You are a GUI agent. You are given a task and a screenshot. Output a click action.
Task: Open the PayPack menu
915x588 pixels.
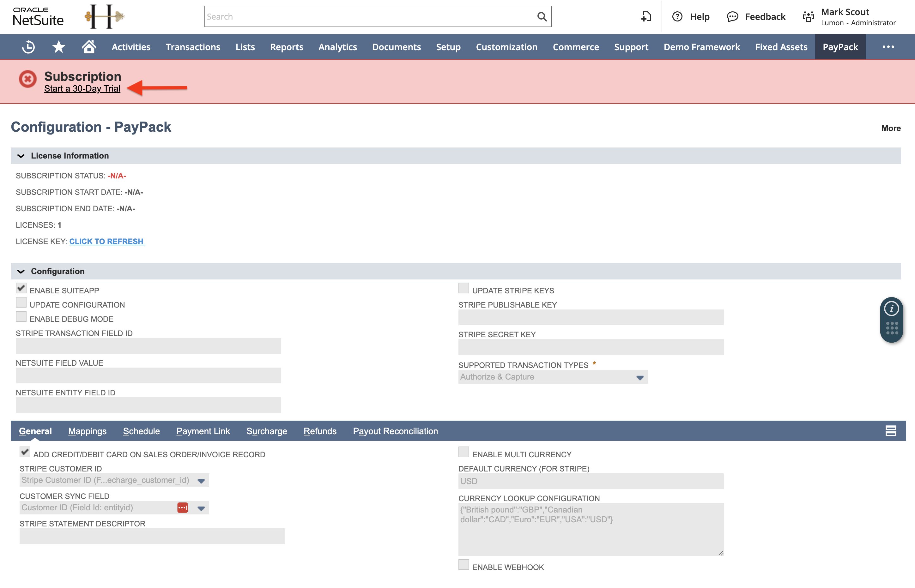coord(840,47)
